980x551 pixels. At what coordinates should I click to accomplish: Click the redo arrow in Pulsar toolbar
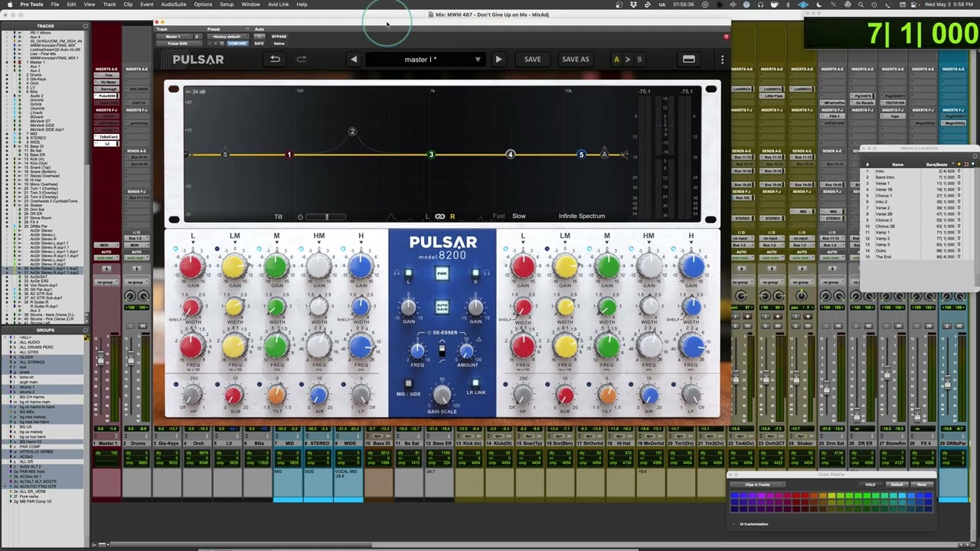click(x=302, y=59)
